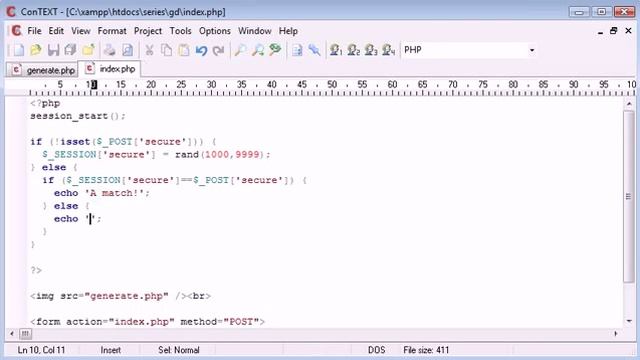Click the horizontal scrollbar thumb
The image size is (640, 360).
(x=25, y=334)
